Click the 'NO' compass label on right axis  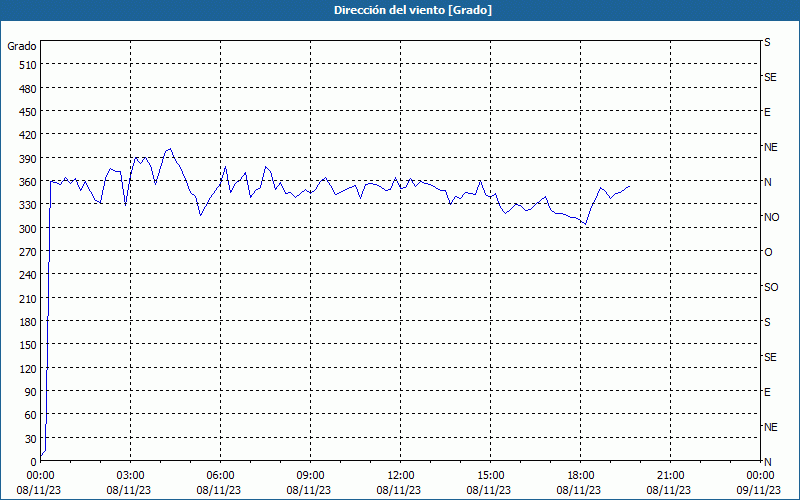[x=771, y=217]
